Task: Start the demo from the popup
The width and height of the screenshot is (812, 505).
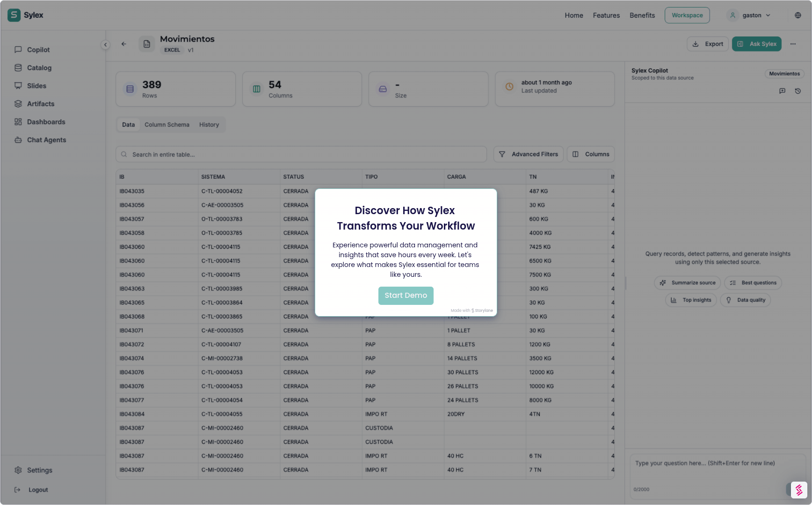Action: (x=406, y=296)
